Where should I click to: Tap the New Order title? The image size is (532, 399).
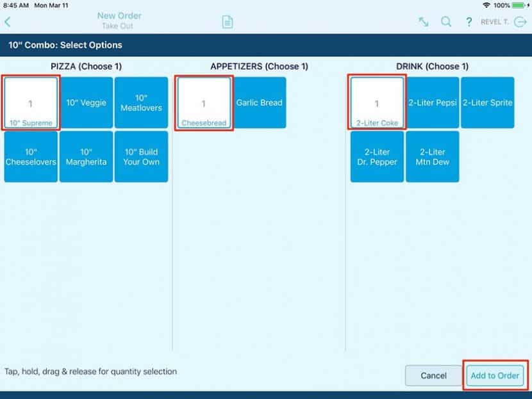click(119, 15)
